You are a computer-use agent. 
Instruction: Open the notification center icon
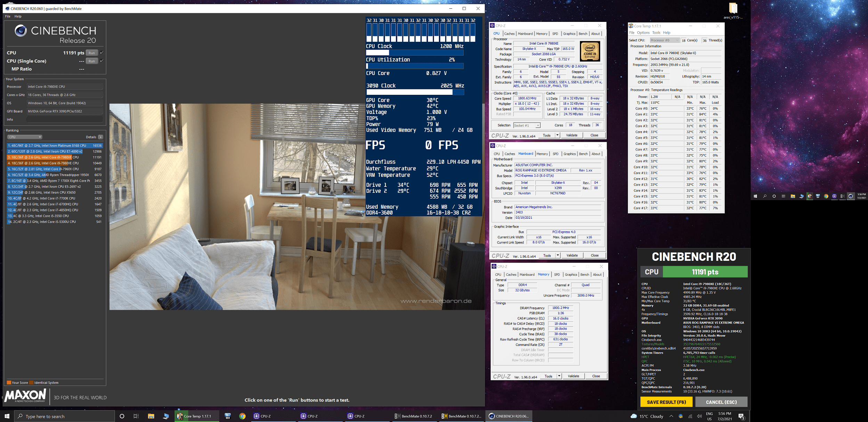click(741, 416)
